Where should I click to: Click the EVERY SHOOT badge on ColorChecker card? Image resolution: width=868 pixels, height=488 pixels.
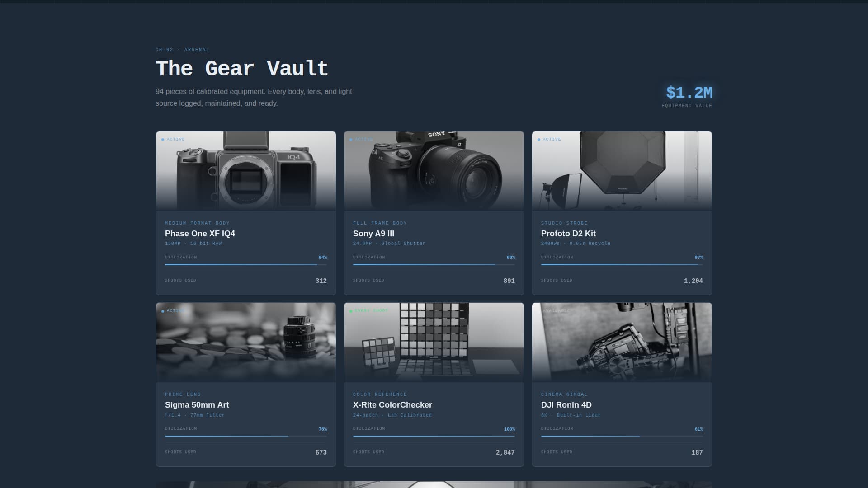[x=368, y=310]
